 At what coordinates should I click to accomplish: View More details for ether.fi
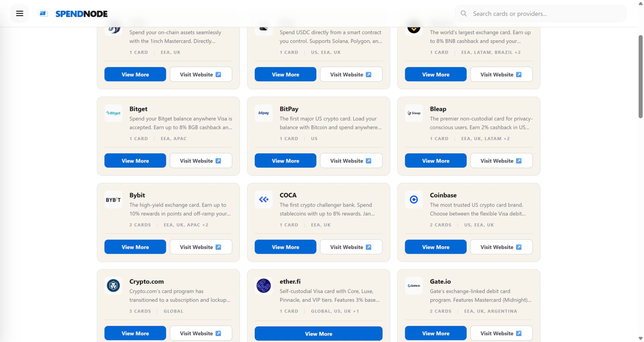point(318,333)
